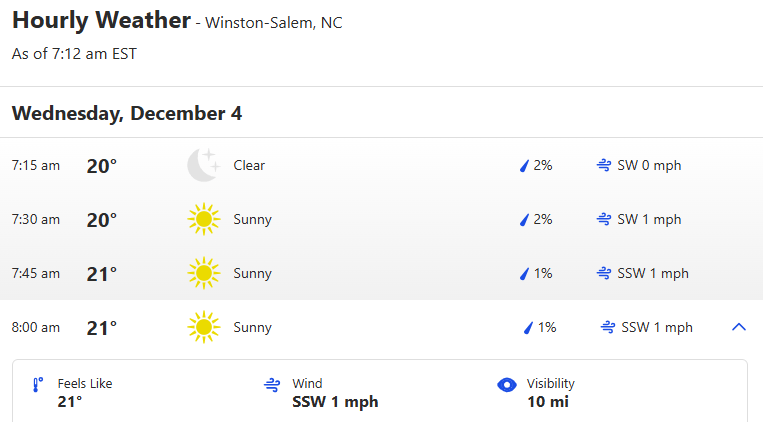This screenshot has height=422, width=763.
Task: Click the thermometer Feels Like icon
Action: [38, 384]
